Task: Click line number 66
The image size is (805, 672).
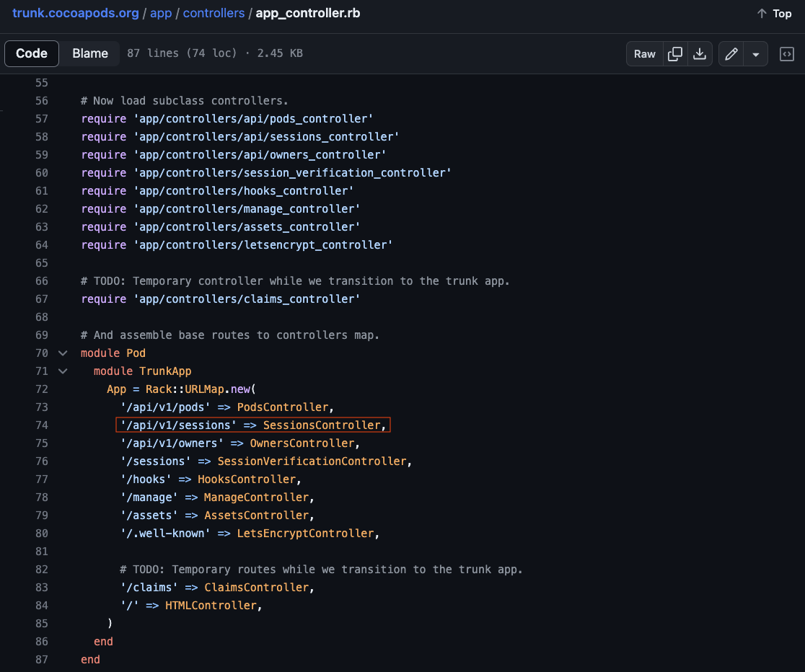Action: pos(42,280)
